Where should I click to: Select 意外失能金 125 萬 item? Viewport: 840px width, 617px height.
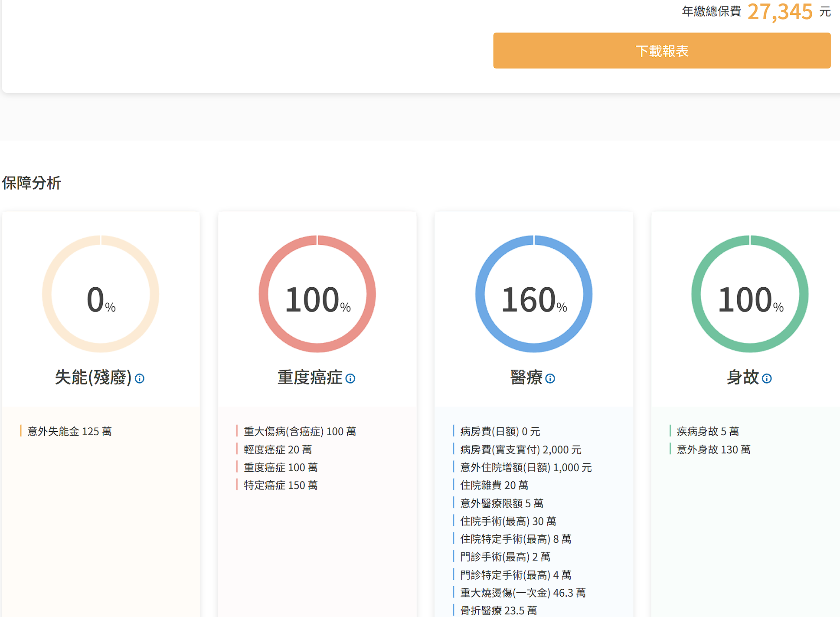click(x=69, y=431)
